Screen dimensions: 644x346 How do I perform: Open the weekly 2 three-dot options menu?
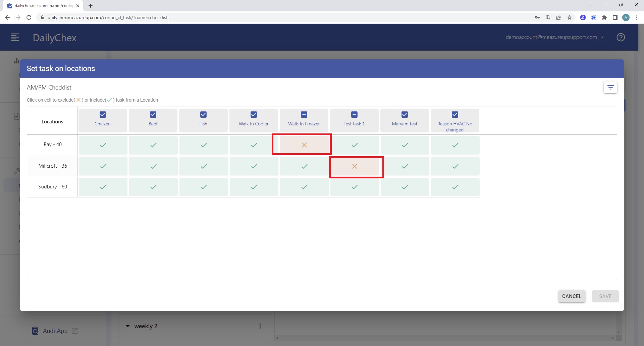(260, 326)
